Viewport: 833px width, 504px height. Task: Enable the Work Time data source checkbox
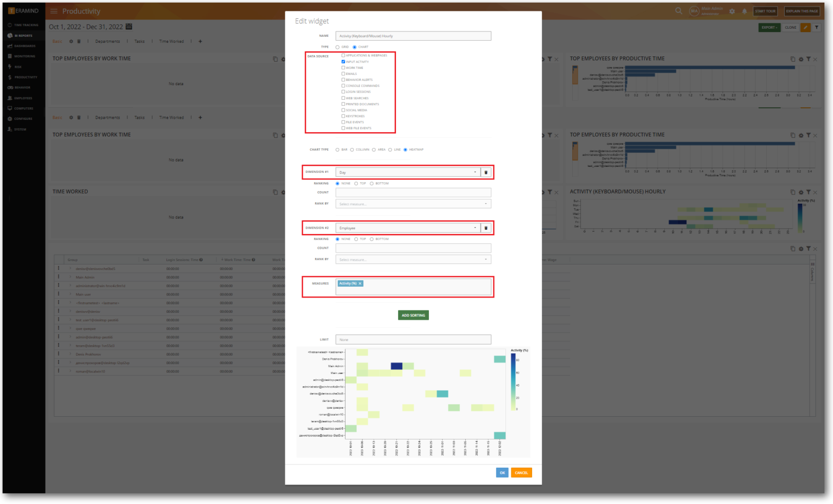pos(342,67)
